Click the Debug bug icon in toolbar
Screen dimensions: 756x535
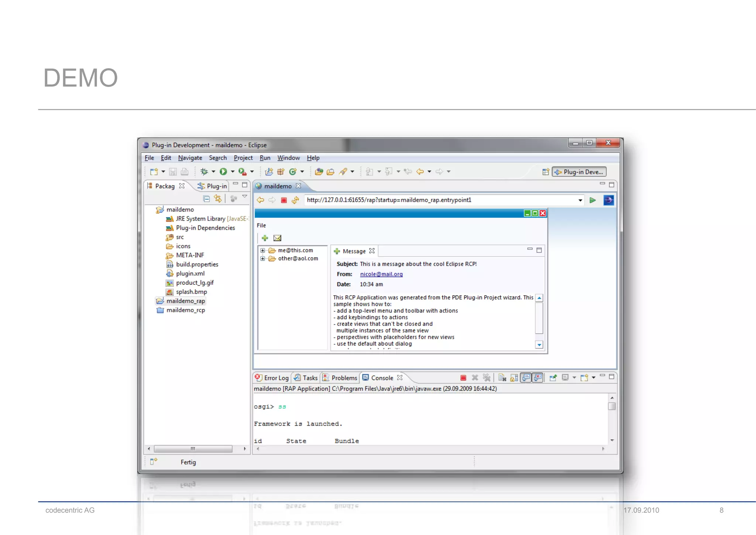[204, 171]
